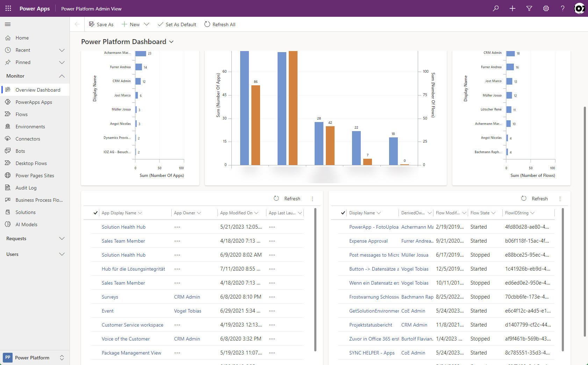The height and width of the screenshot is (365, 588).
Task: Click the Connectors sidebar icon
Action: point(8,139)
